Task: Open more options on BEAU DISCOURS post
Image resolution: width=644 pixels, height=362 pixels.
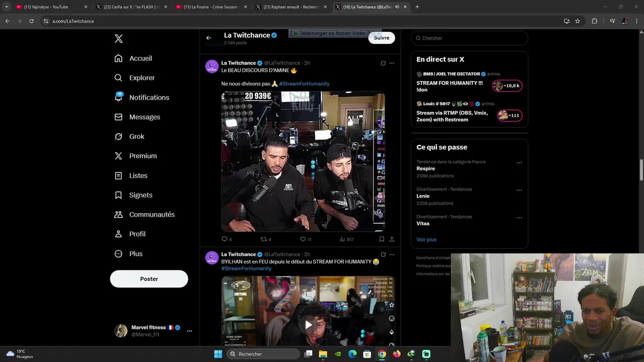Action: (x=392, y=63)
